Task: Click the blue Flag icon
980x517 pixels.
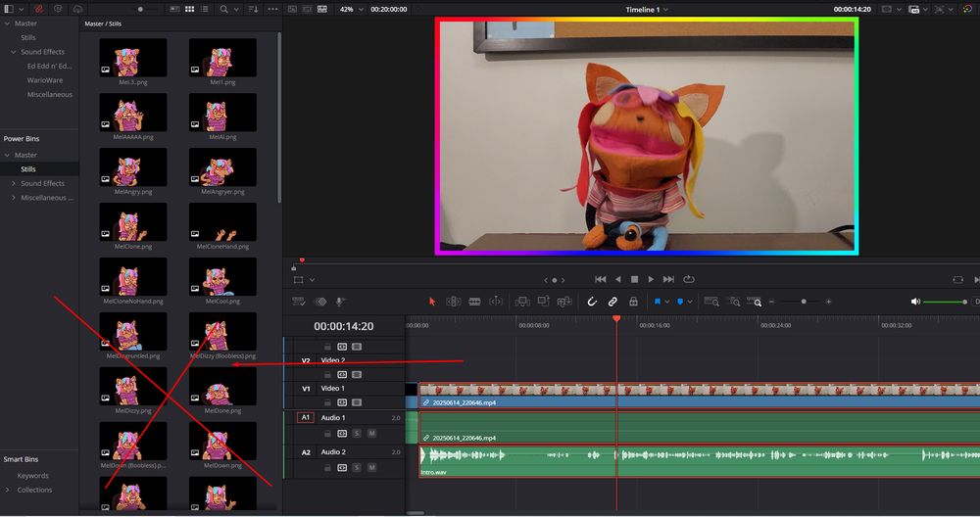Action: 658,302
